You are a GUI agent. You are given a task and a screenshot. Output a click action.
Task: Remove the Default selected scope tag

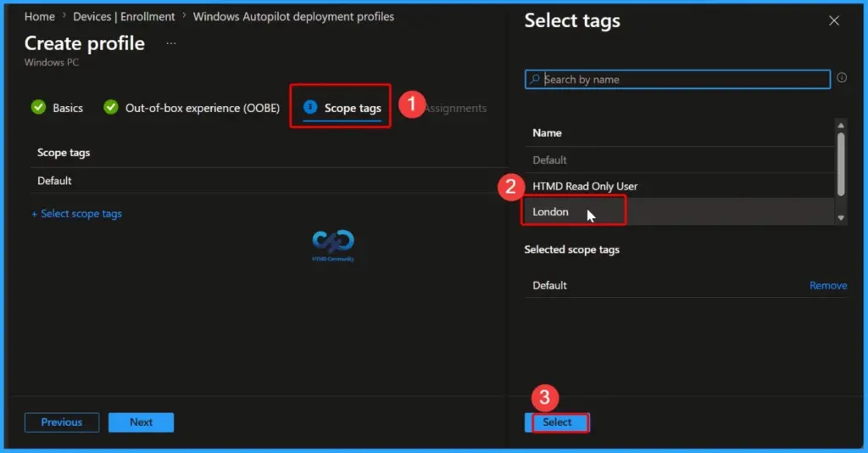pyautogui.click(x=828, y=285)
